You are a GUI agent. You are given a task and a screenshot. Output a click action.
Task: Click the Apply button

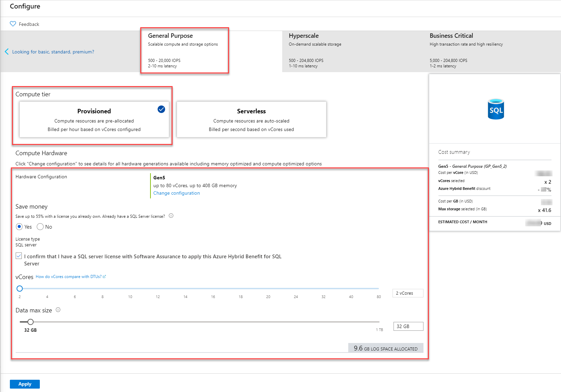(25, 384)
